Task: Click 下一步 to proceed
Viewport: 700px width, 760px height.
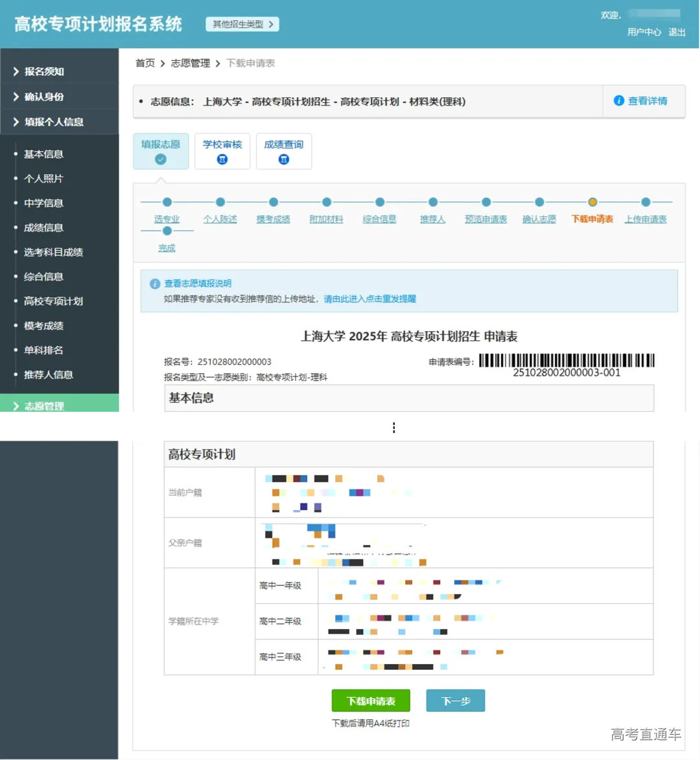Action: click(455, 700)
